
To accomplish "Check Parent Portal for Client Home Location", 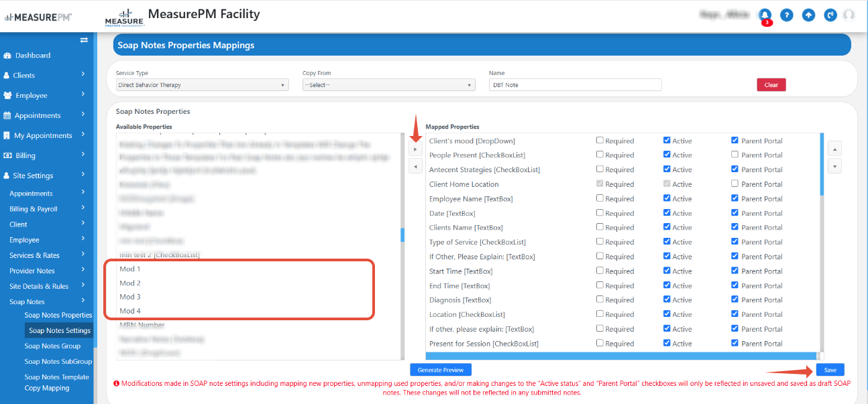I will click(x=735, y=184).
